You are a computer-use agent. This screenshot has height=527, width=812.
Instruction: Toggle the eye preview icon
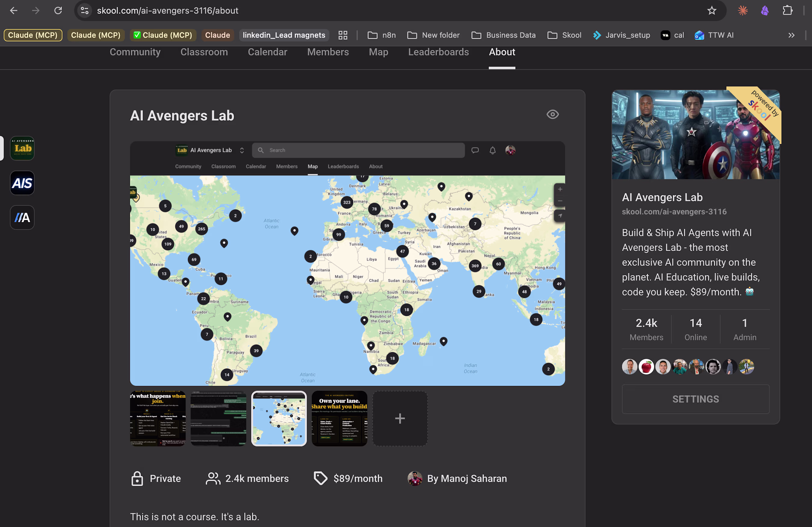[552, 114]
